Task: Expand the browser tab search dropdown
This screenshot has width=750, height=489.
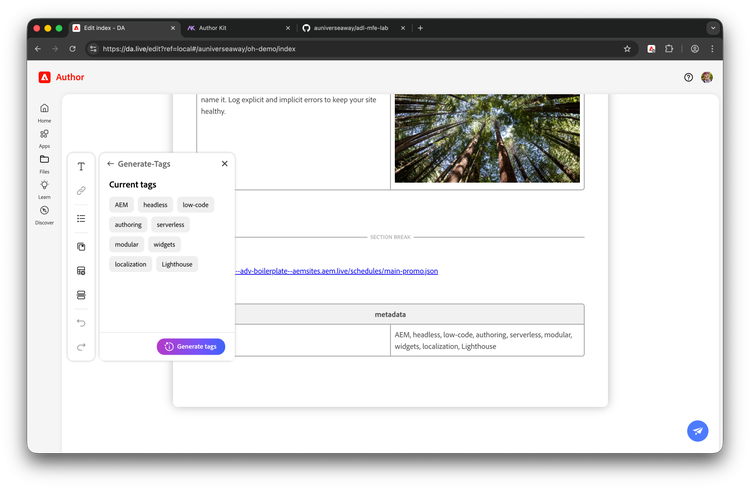Action: pyautogui.click(x=713, y=28)
